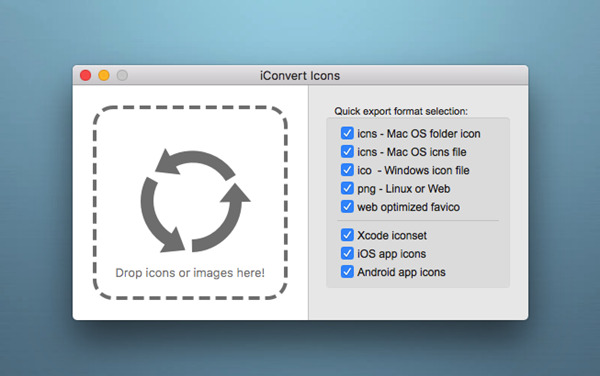Viewport: 600px width, 376px height.
Task: Toggle png Linux or Web checkbox
Action: coord(347,188)
